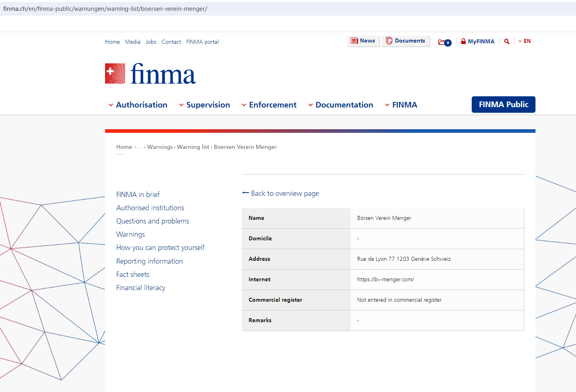Open the search magnifier icon

[x=507, y=41]
